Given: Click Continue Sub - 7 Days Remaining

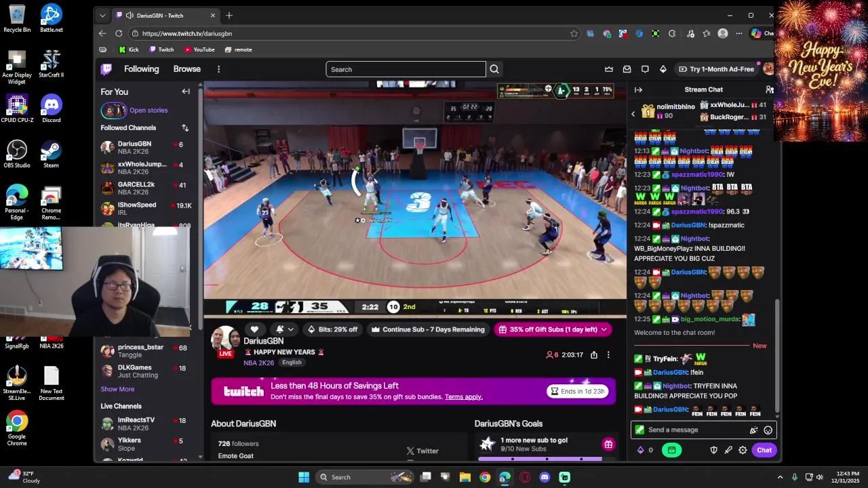Looking at the screenshot, I should [427, 329].
